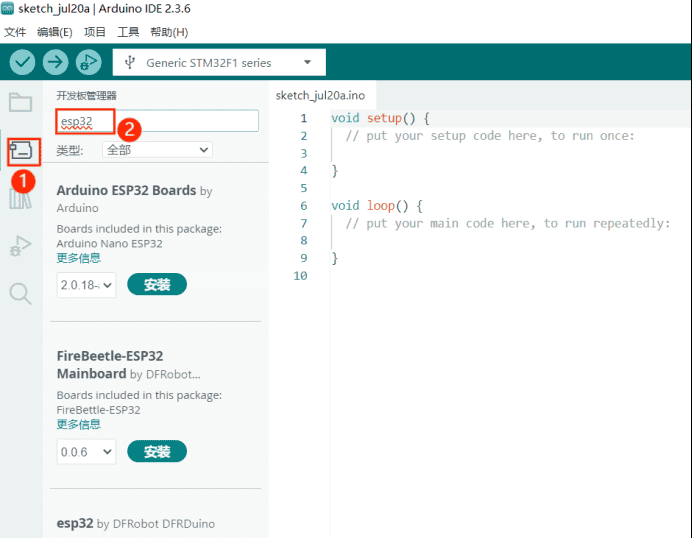Expand Arduino ESP32 Boards version dropdown
Screen dimensions: 692x538
coord(86,285)
